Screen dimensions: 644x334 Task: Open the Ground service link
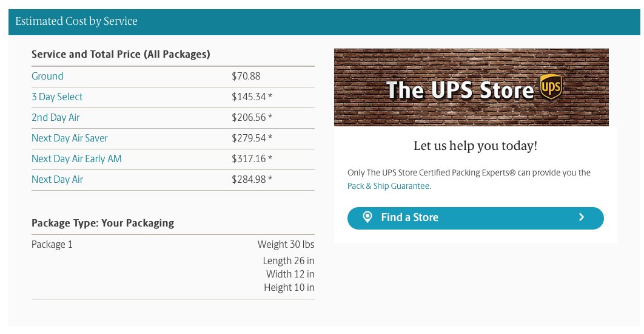click(x=47, y=76)
